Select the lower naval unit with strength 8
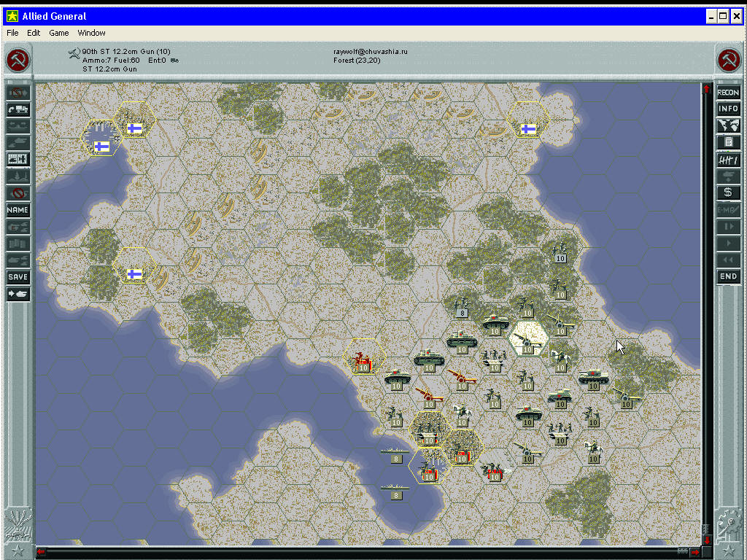Image resolution: width=747 pixels, height=560 pixels. [x=395, y=491]
